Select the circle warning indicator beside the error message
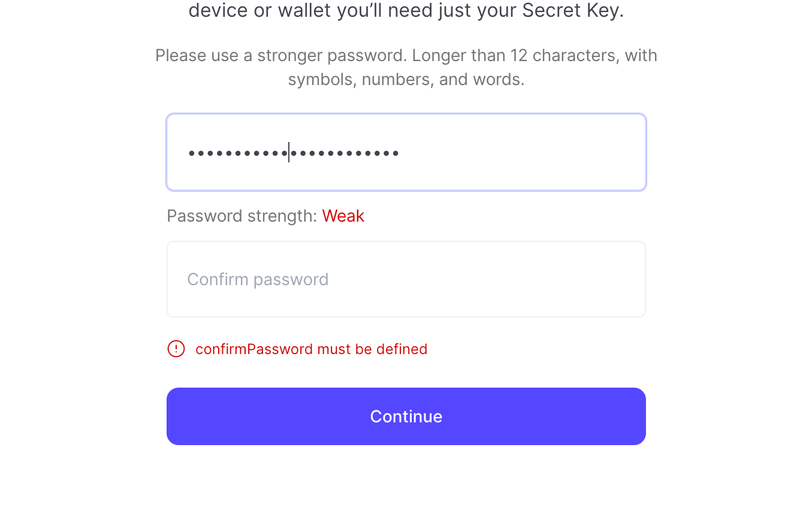Screen dimensions: 803x532 pos(176,349)
